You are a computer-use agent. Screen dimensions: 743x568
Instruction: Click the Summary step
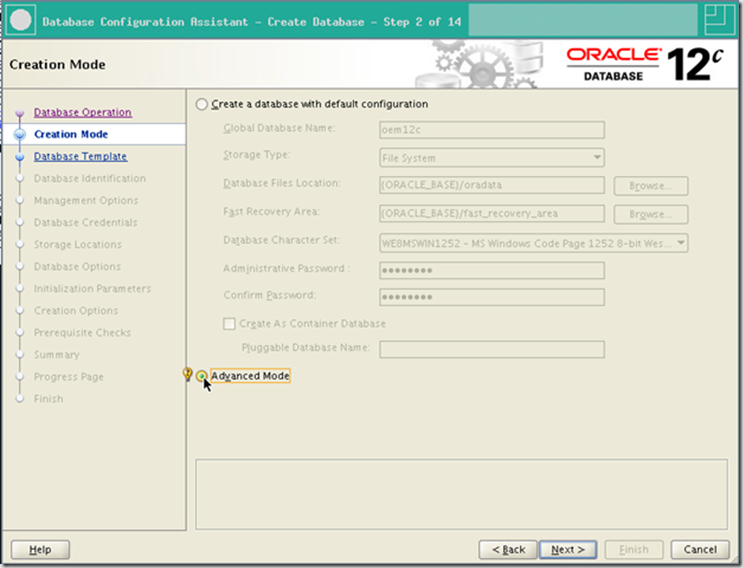pos(56,355)
